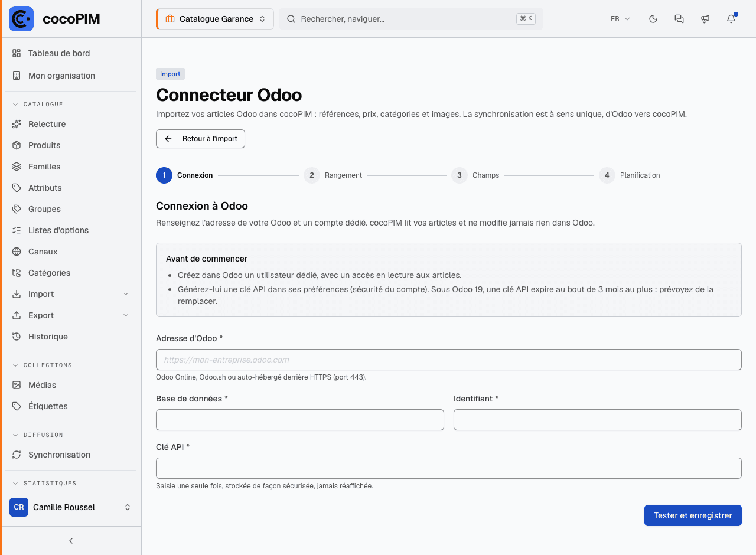Screen dimensions: 756x555
Task: Click the Import badge above title
Action: (170, 74)
